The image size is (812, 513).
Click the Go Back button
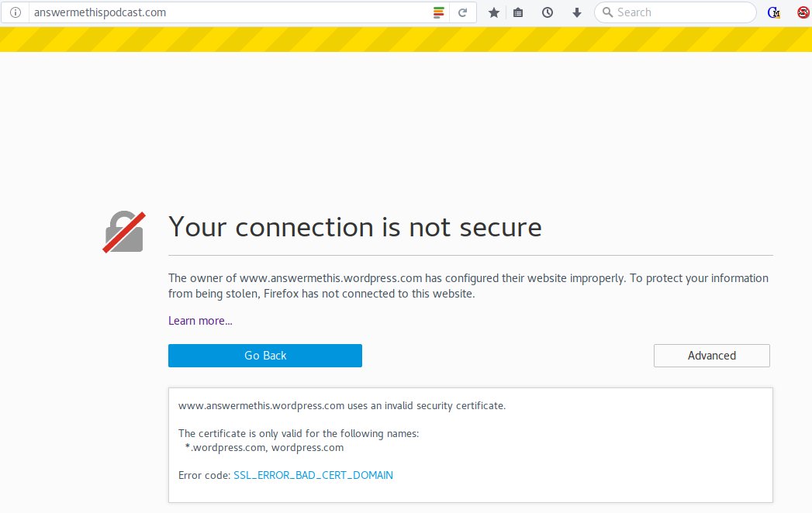pyautogui.click(x=265, y=356)
